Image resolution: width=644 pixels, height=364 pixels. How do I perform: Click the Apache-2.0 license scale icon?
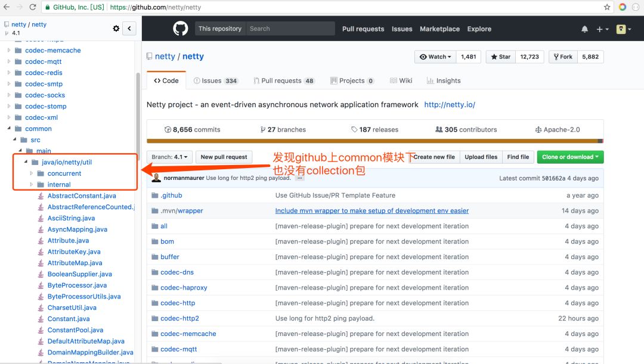coord(538,130)
